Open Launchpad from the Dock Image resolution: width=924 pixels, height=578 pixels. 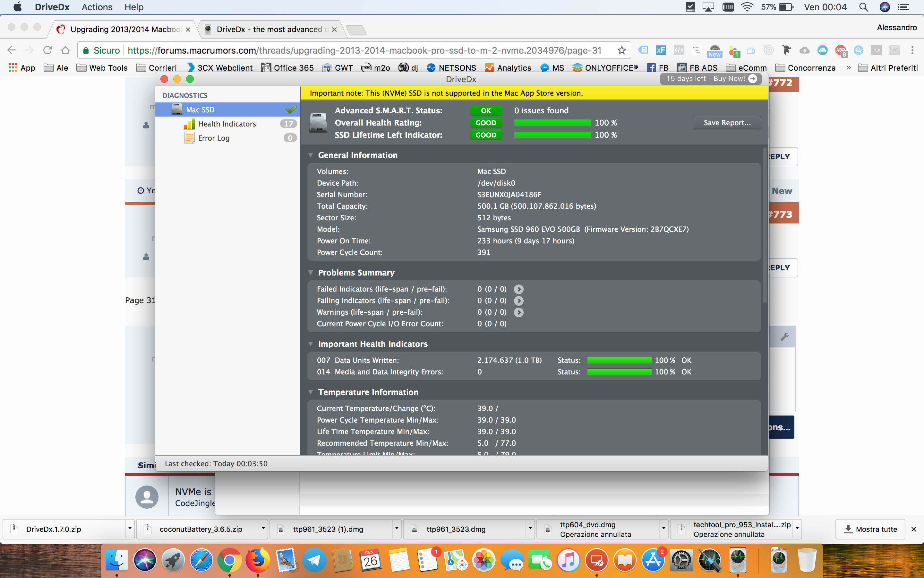tap(173, 560)
